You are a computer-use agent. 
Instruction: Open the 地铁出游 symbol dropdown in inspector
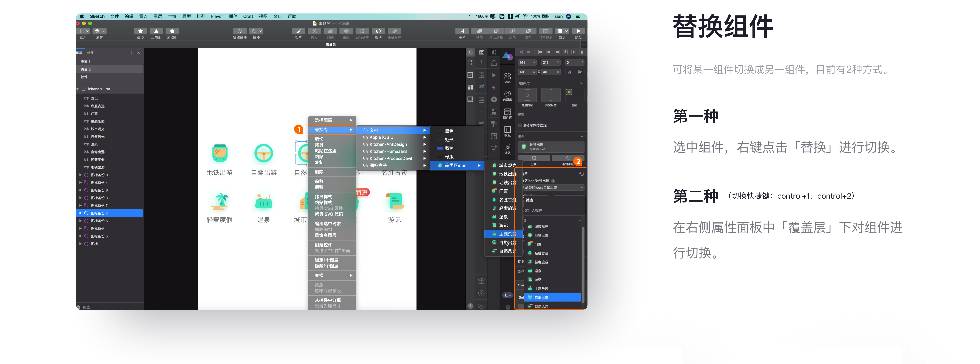point(551,147)
